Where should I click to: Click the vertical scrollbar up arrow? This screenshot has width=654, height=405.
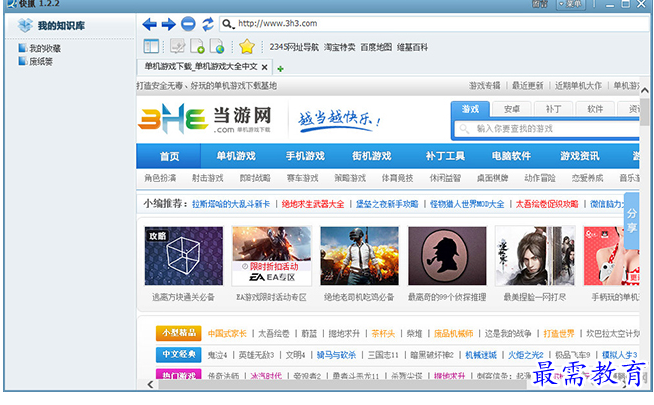(x=645, y=90)
